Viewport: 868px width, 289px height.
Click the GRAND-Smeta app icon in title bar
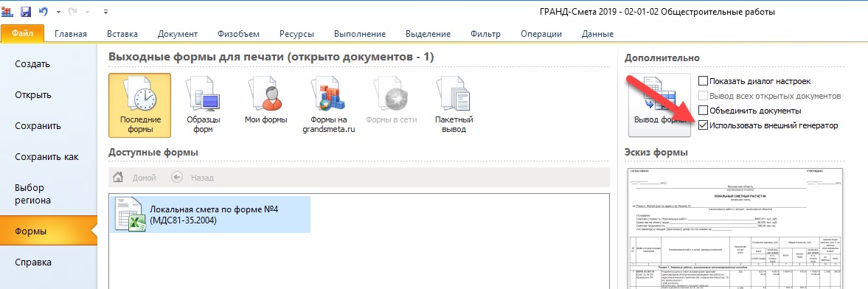pyautogui.click(x=7, y=11)
